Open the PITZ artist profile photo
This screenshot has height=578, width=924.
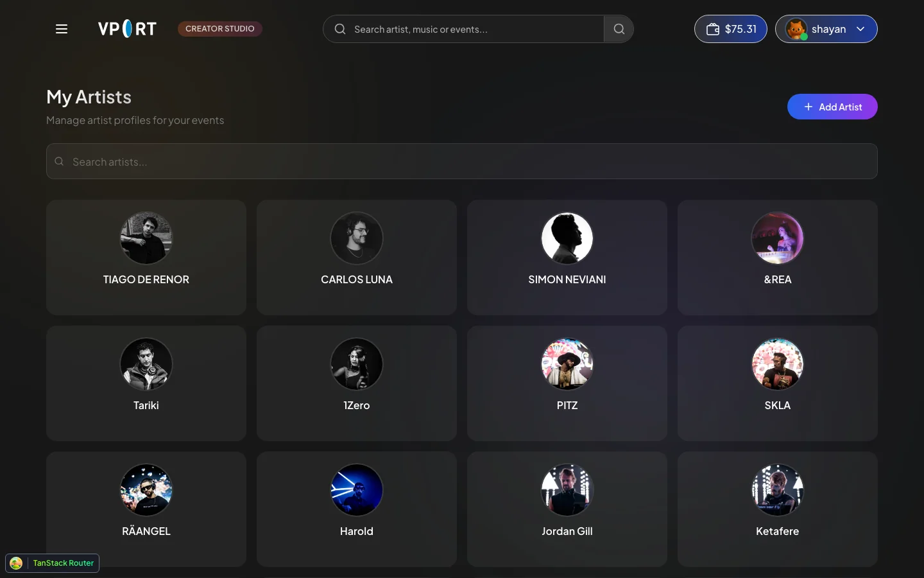[x=567, y=364]
